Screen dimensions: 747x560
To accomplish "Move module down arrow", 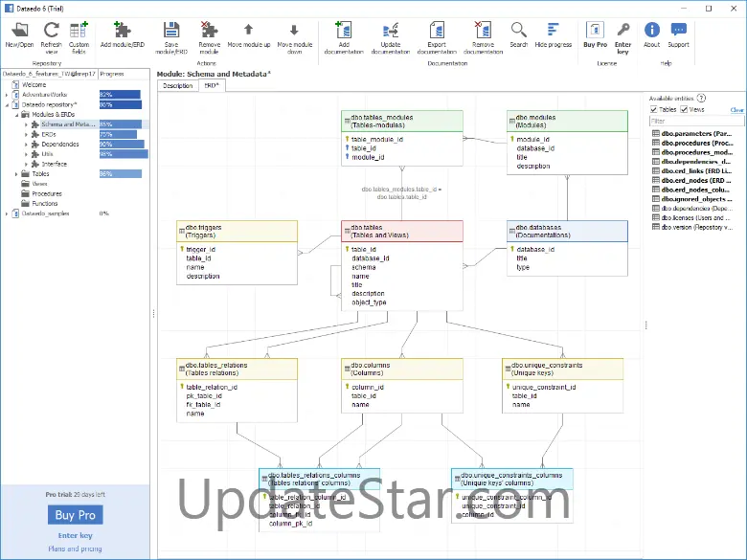I will pos(294,37).
